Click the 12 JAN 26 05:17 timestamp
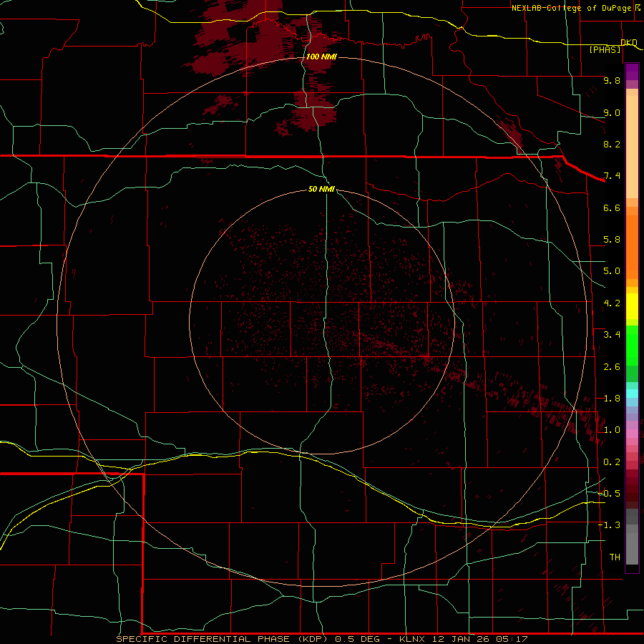644x644 pixels. 479,639
